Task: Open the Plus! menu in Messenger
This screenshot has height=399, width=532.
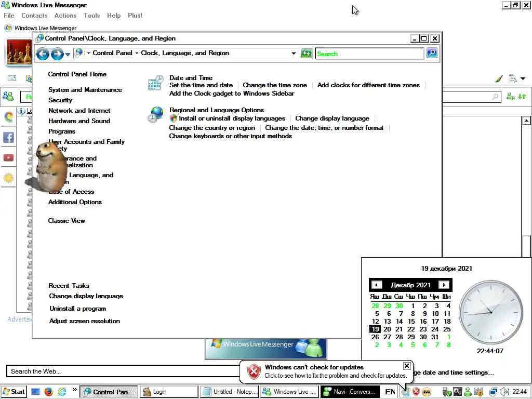Action: (135, 16)
